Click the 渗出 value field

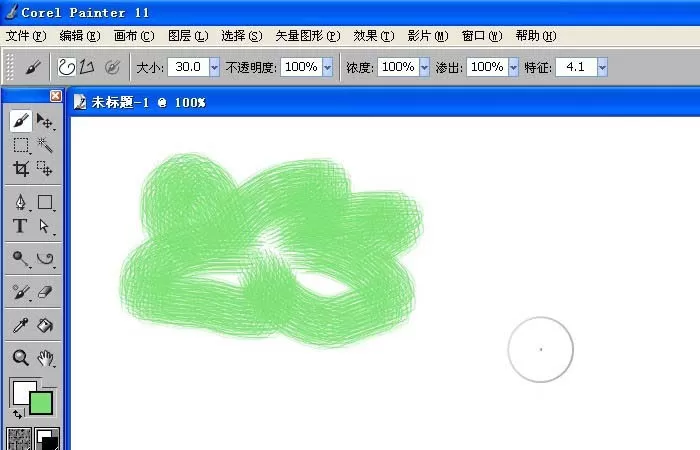(487, 67)
